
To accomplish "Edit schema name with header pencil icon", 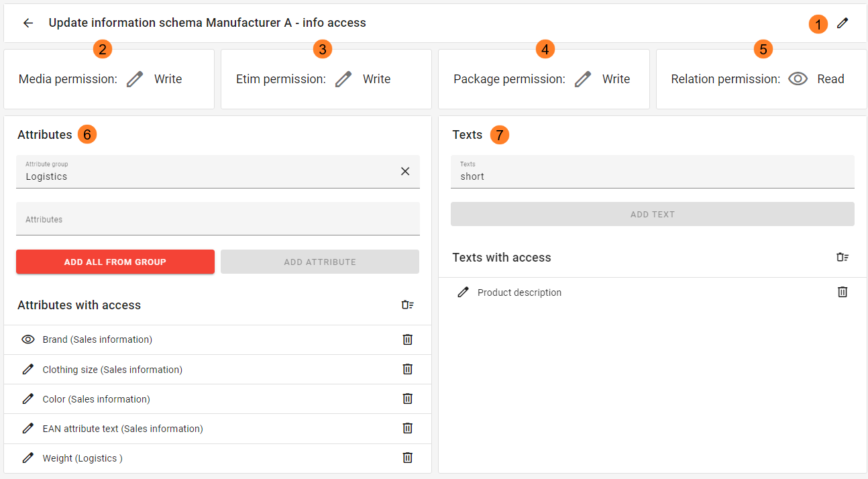I will (x=843, y=23).
